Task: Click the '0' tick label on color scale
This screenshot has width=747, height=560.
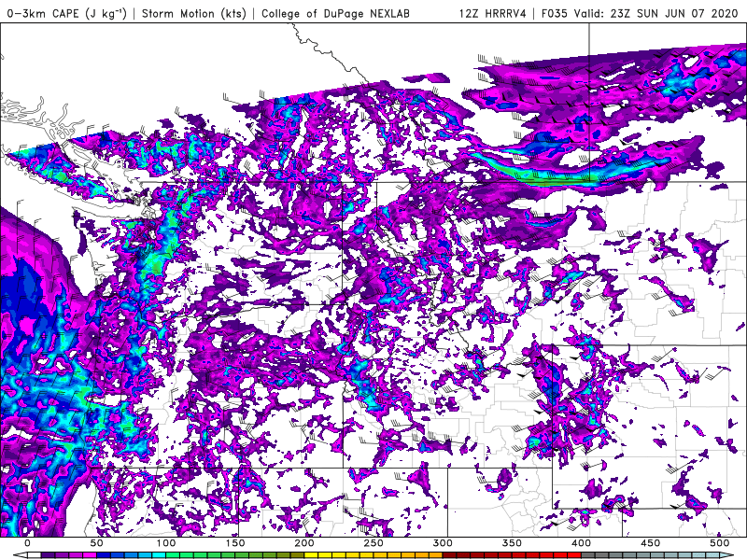Action: click(x=27, y=543)
